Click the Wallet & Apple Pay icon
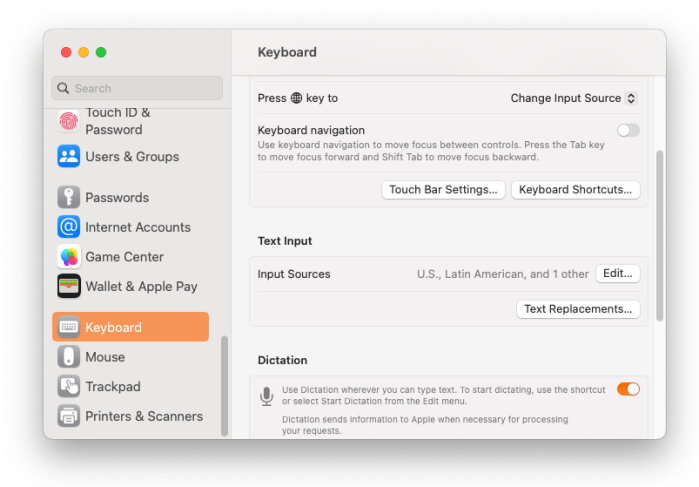The image size is (699, 487). [69, 286]
